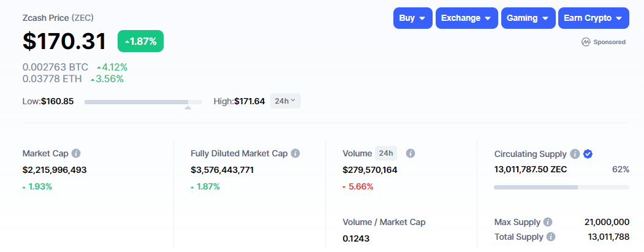Image resolution: width=644 pixels, height=252 pixels.
Task: Click the Circulating Supply info icon
Action: coord(575,154)
